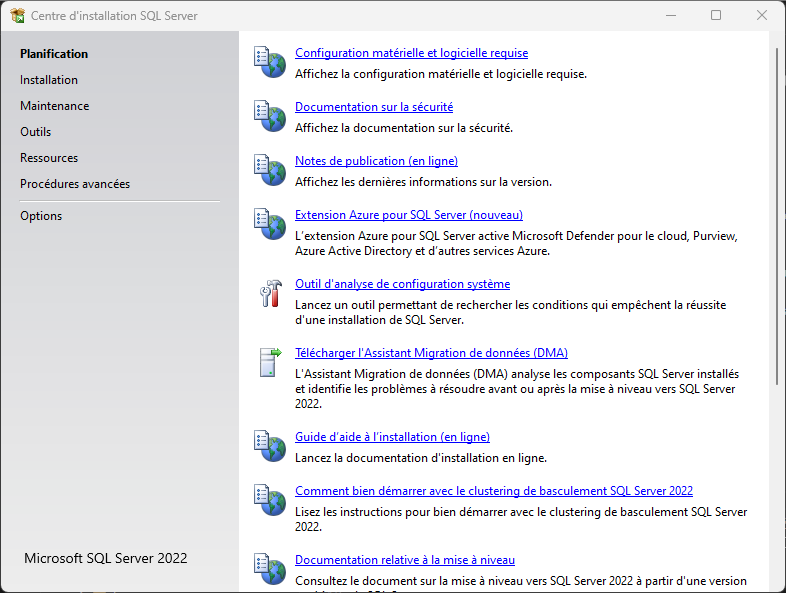Open the Ressources section

tap(49, 158)
